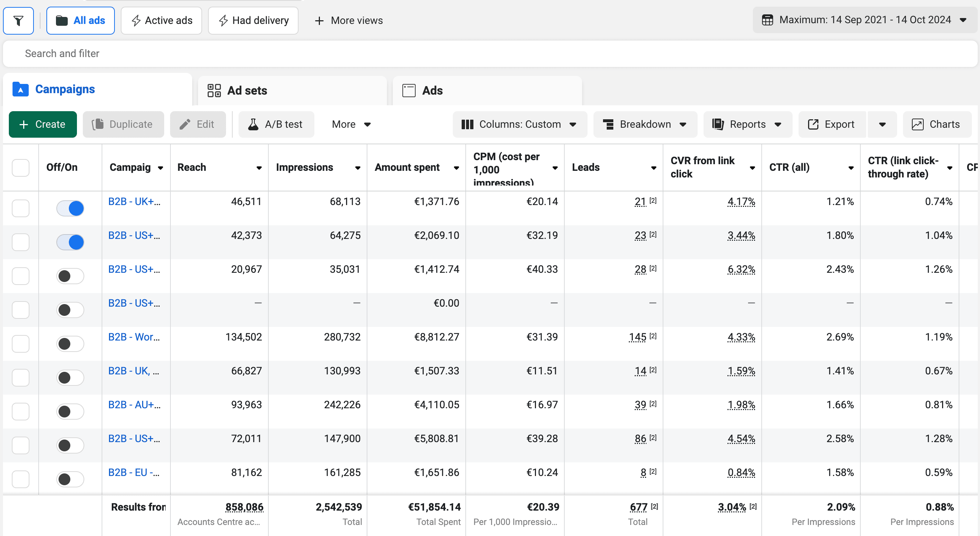Open the Reports dropdown
Image resolution: width=980 pixels, height=536 pixels.
point(748,124)
